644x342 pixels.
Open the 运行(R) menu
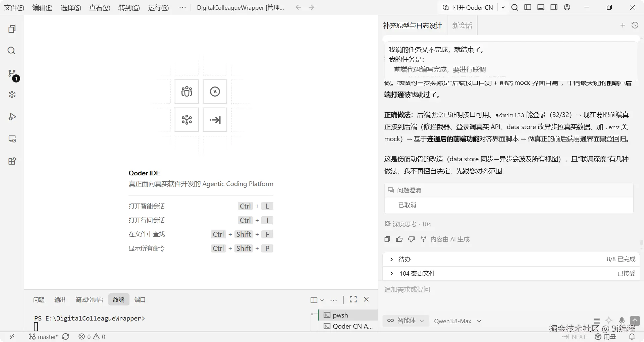[x=158, y=8]
